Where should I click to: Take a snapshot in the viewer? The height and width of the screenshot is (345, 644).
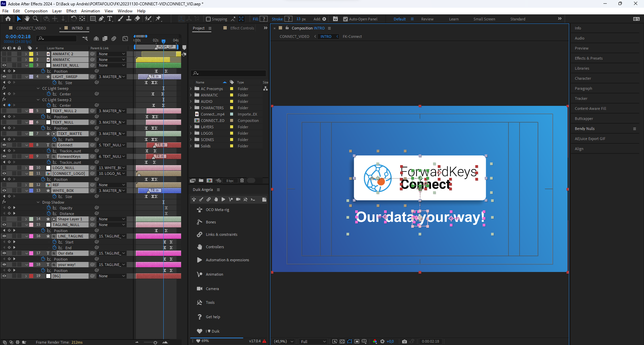click(x=405, y=341)
